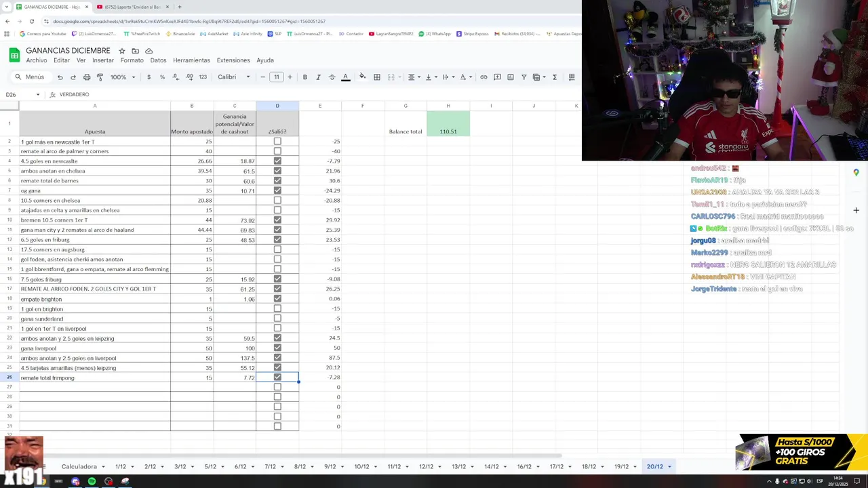Open the Calculadora sheet tab menu arrow

[x=103, y=466]
